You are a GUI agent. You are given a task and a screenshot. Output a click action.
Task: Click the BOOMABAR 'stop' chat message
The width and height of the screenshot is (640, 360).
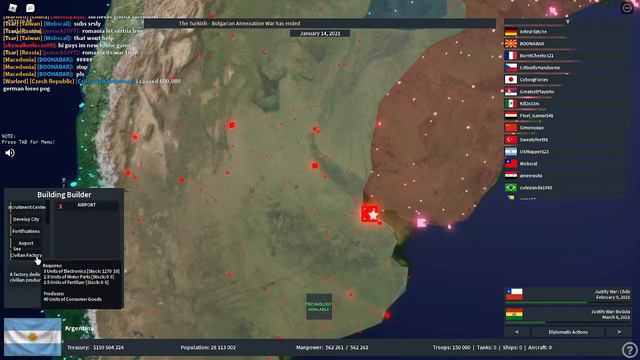45,67
